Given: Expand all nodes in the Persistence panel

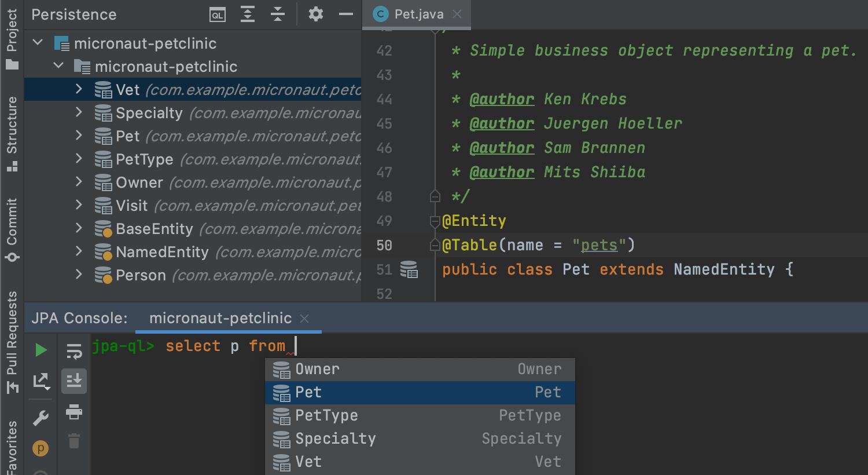Looking at the screenshot, I should point(248,14).
